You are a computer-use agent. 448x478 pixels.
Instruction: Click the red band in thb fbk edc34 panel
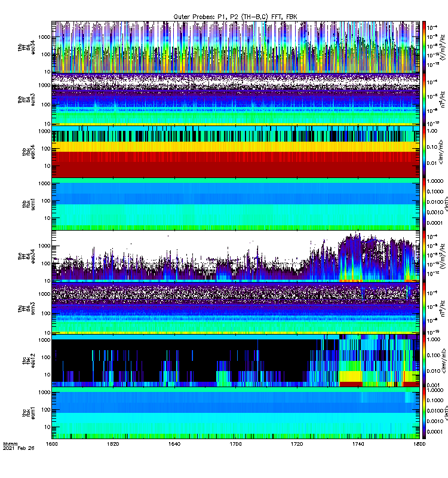[x=235, y=165]
